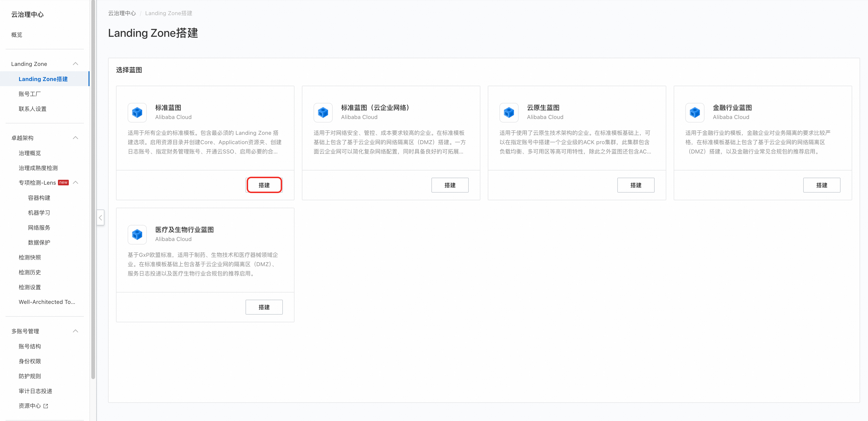Open 治理成熟度检测 menu item
This screenshot has width=868, height=421.
tap(38, 168)
